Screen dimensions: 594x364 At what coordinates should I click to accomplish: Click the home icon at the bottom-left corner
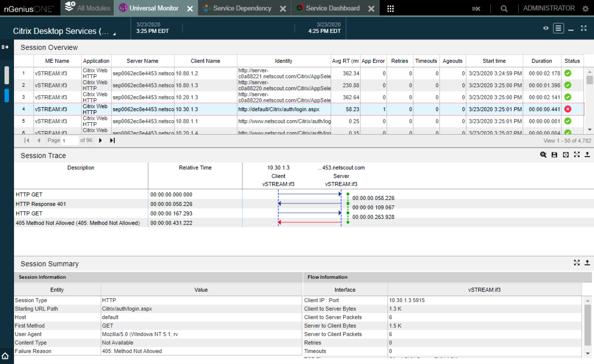5,356
